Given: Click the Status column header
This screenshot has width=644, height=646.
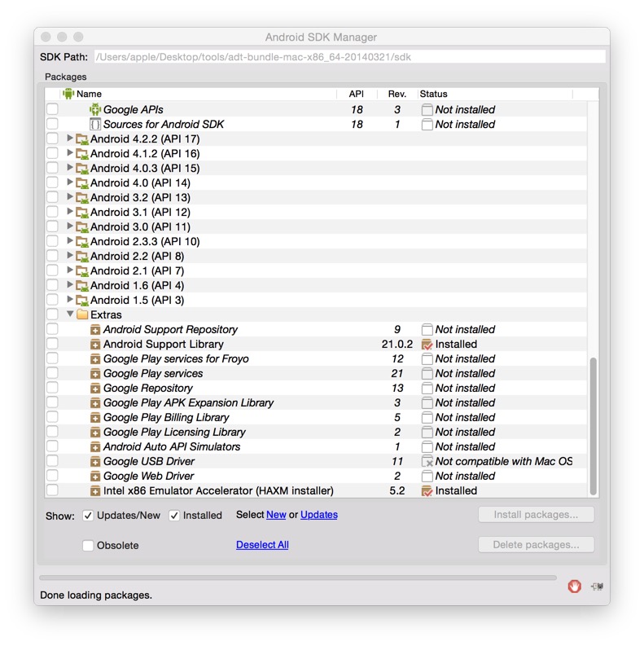Looking at the screenshot, I should 495,94.
